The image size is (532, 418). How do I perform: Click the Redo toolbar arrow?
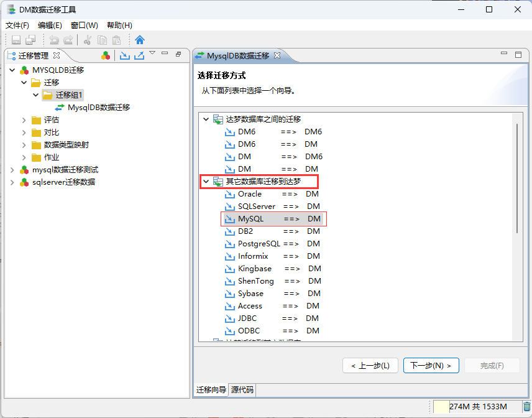68,40
